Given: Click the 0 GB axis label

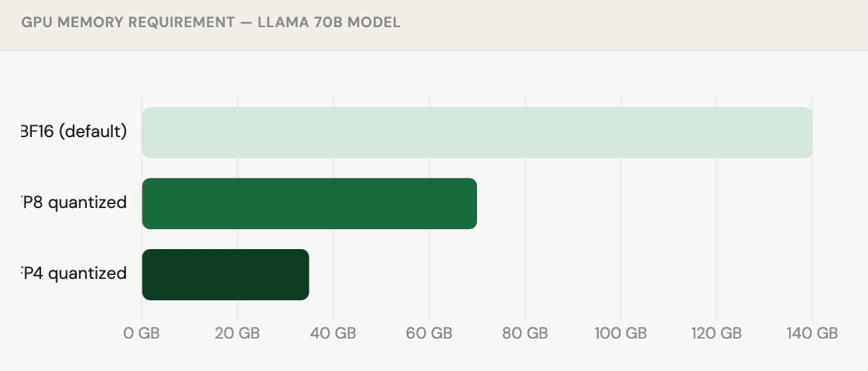Looking at the screenshot, I should point(142,333).
